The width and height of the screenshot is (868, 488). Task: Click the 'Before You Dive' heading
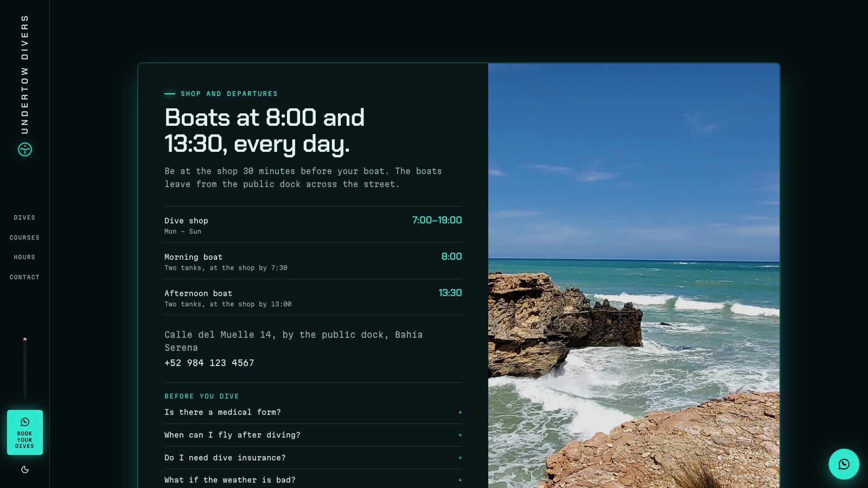202,396
